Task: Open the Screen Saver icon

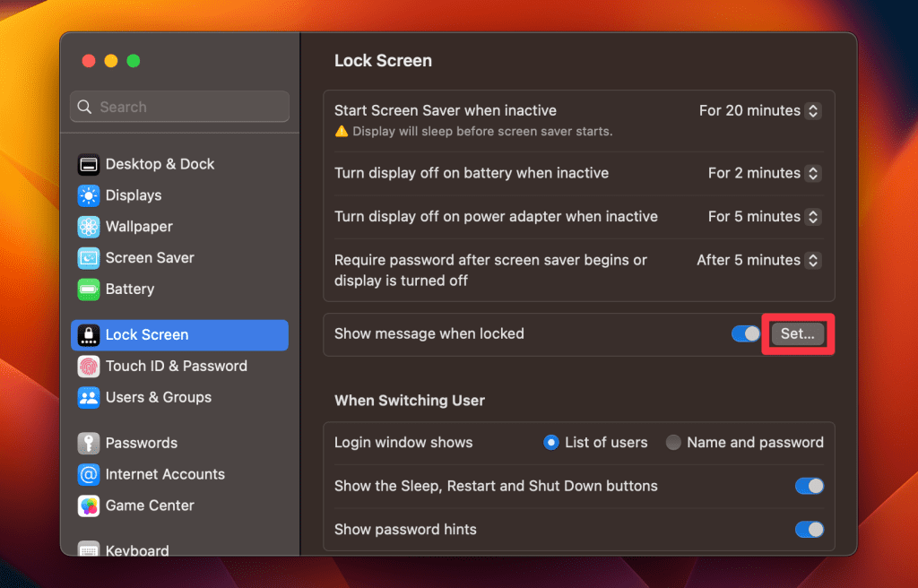Action: [x=89, y=258]
